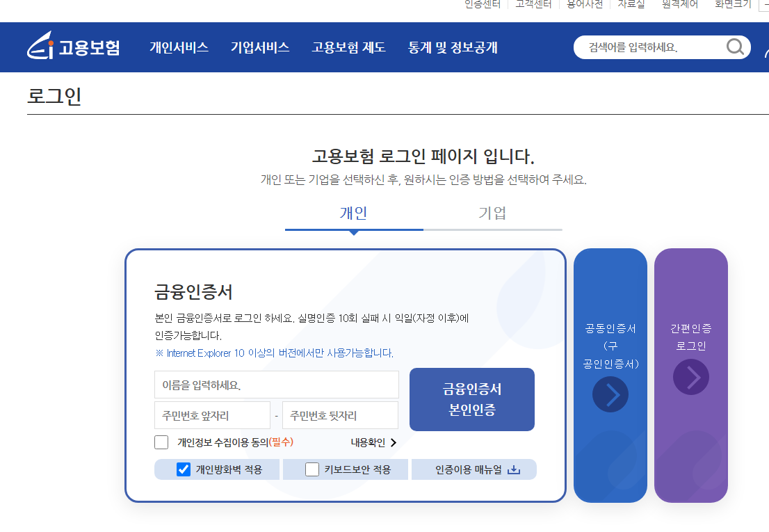This screenshot has height=532, width=769.
Task: Enable 키보드보안 적용 checkbox
Action: (x=312, y=469)
